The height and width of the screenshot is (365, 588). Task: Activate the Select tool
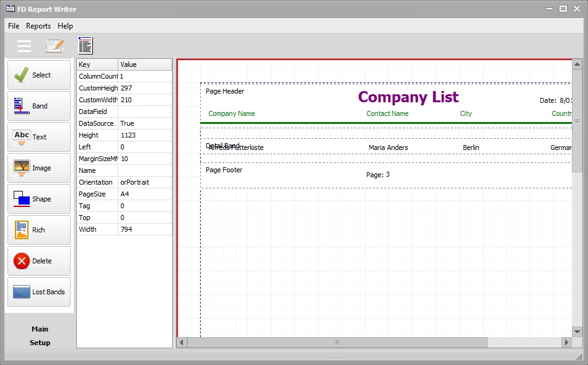click(39, 75)
